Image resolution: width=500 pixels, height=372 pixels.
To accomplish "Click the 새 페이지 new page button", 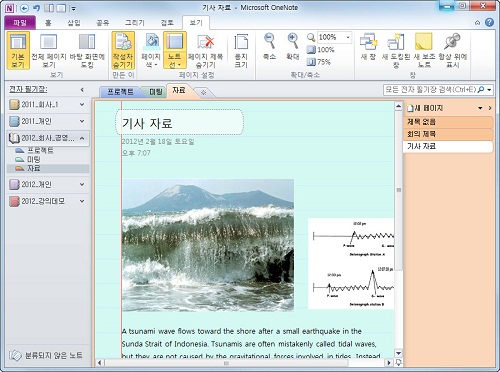I will [x=425, y=108].
